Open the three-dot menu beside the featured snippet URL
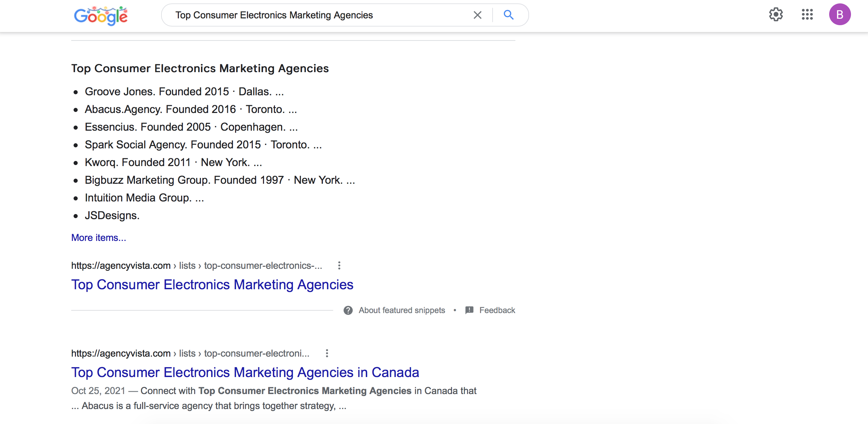Screen dimensions: 868x424 [x=339, y=265]
